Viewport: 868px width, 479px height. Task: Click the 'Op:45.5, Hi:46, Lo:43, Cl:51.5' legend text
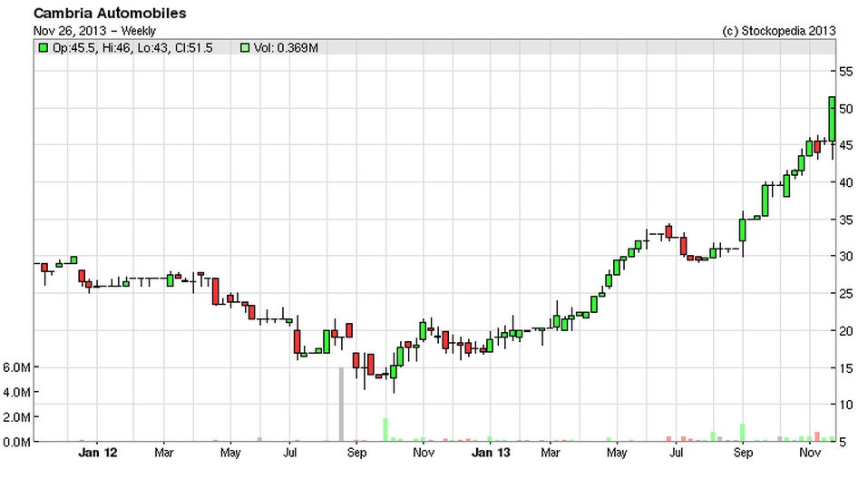[x=132, y=48]
